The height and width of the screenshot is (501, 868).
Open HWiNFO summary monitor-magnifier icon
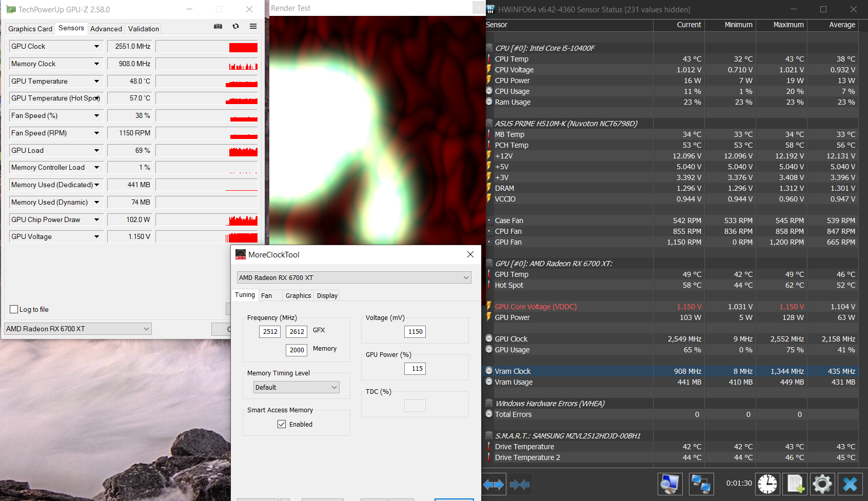coord(670,484)
